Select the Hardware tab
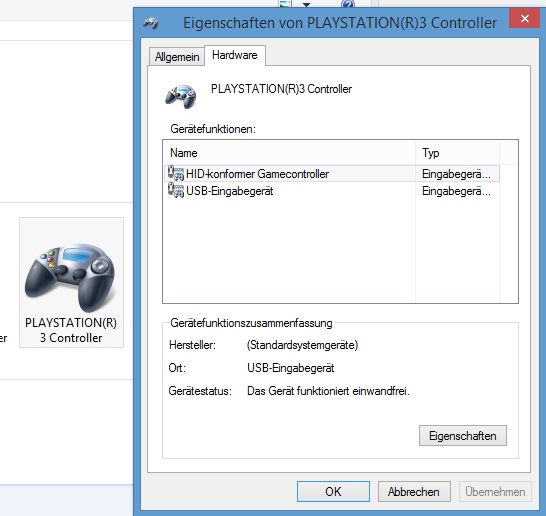This screenshot has height=516, width=546. (235, 55)
